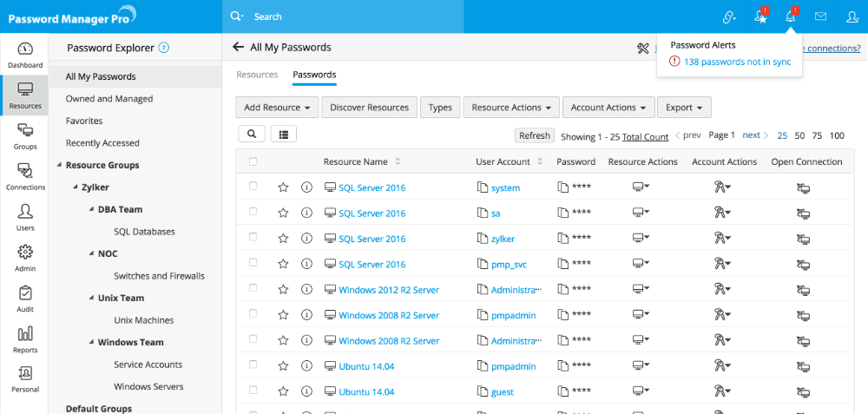The height and width of the screenshot is (414, 868).
Task: Open connection for Ubuntu 14.04 guest row
Action: click(x=803, y=391)
